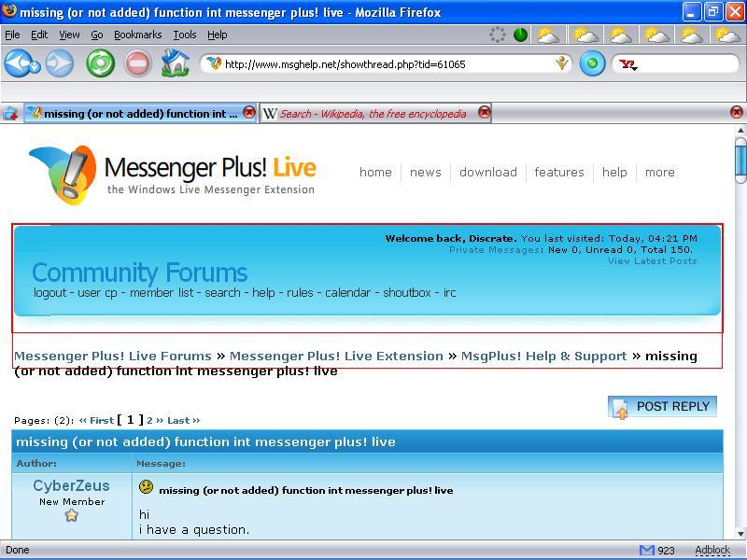Open the Tools menu
The width and height of the screenshot is (747, 560).
(185, 35)
